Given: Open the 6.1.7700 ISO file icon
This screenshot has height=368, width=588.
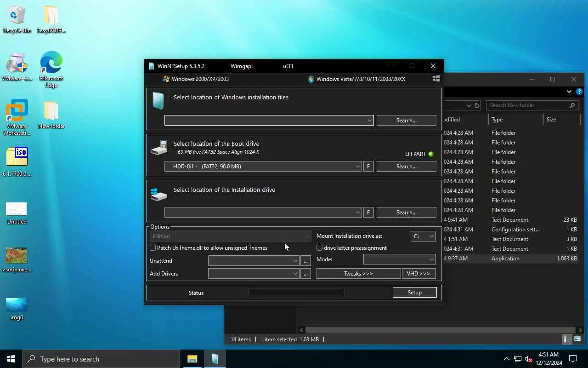Looking at the screenshot, I should click(17, 161).
